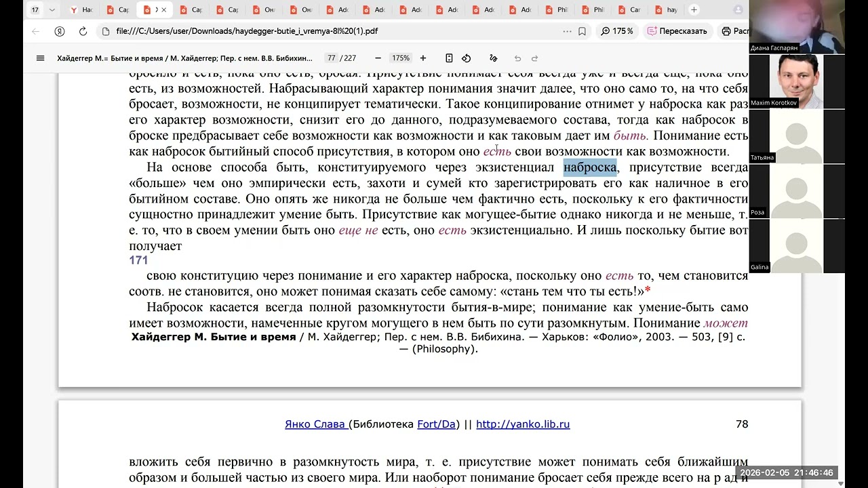Zoom out with the minus button
The image size is (868, 488).
pos(378,58)
